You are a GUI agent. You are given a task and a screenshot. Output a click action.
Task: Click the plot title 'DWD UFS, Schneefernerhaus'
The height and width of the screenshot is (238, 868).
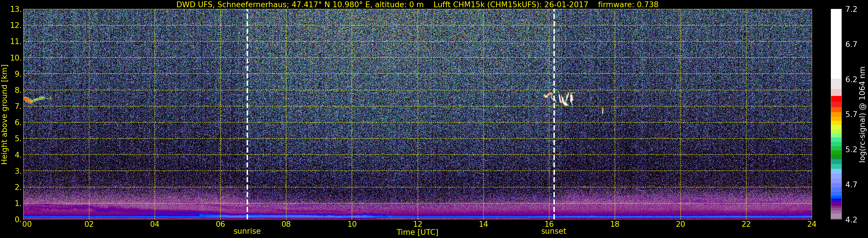[x=232, y=4]
